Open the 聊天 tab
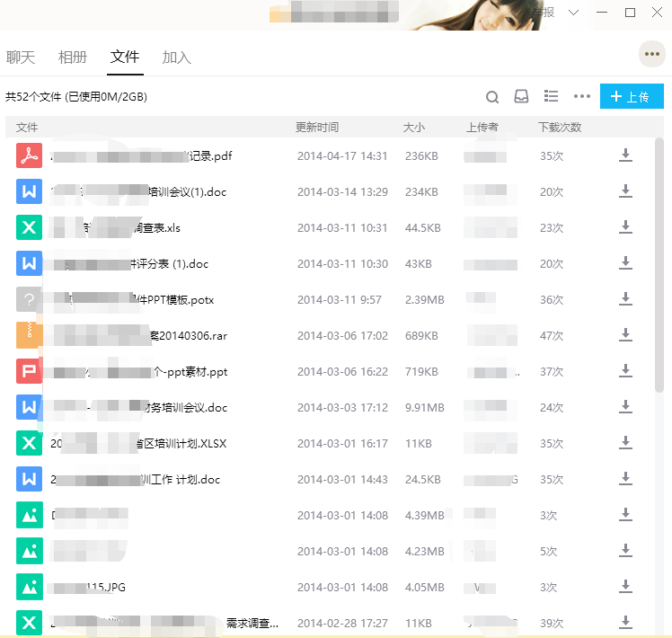 (x=21, y=57)
